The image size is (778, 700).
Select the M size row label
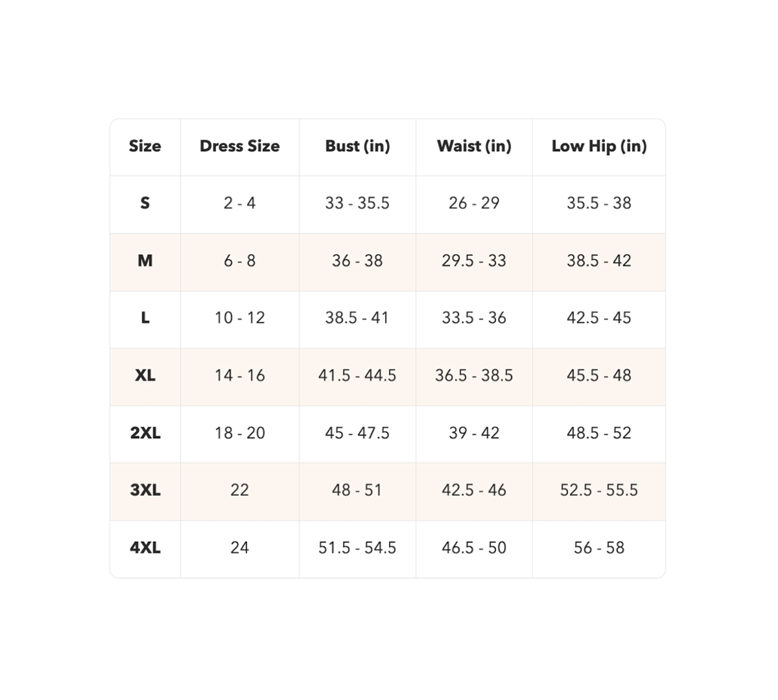(x=145, y=261)
